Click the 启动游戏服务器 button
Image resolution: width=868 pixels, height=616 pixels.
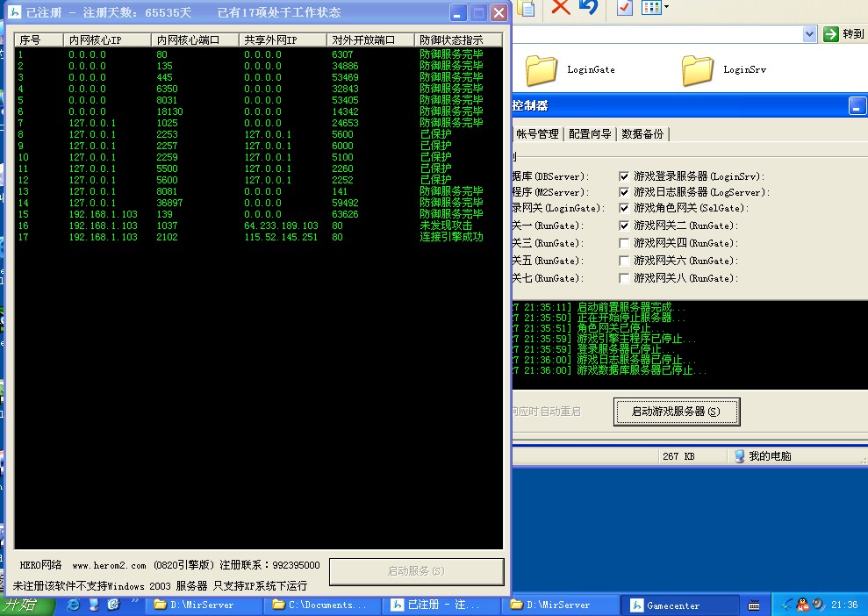[676, 412]
